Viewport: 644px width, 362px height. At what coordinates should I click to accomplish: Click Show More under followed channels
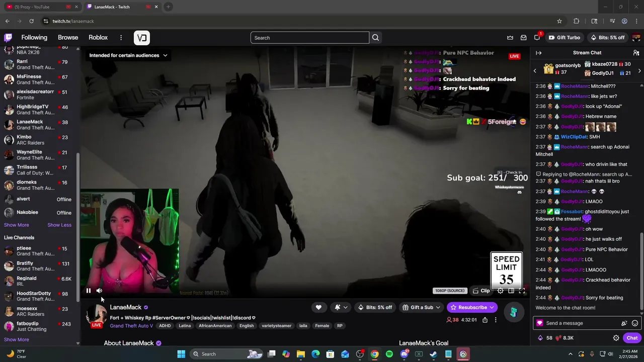pyautogui.click(x=17, y=225)
